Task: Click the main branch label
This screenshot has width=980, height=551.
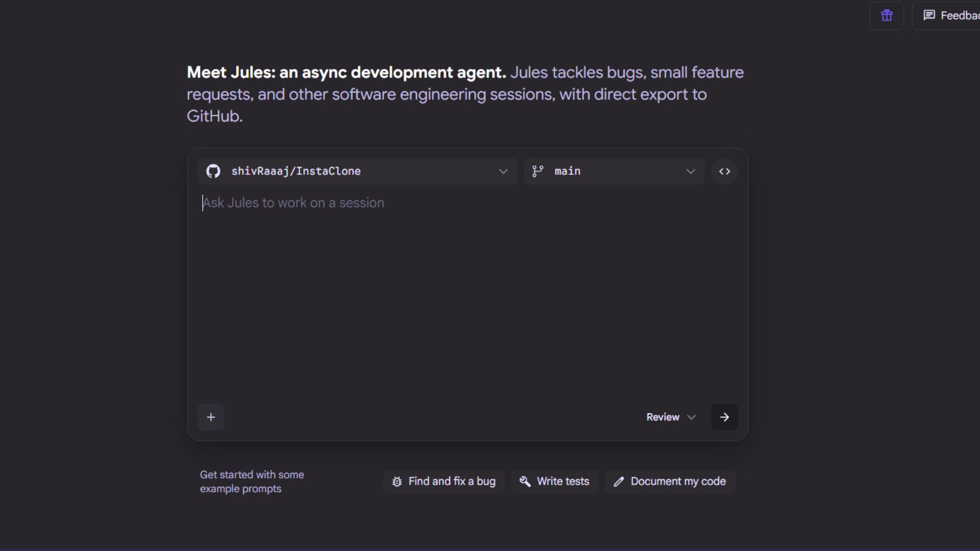Action: click(568, 171)
